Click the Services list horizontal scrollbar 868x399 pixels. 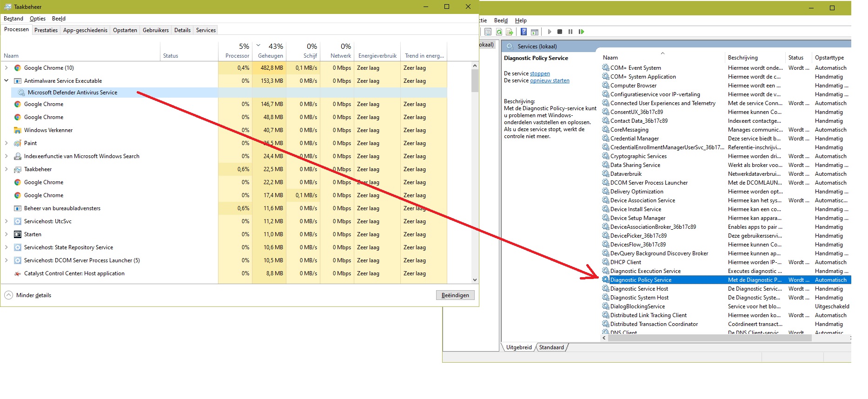click(x=709, y=338)
